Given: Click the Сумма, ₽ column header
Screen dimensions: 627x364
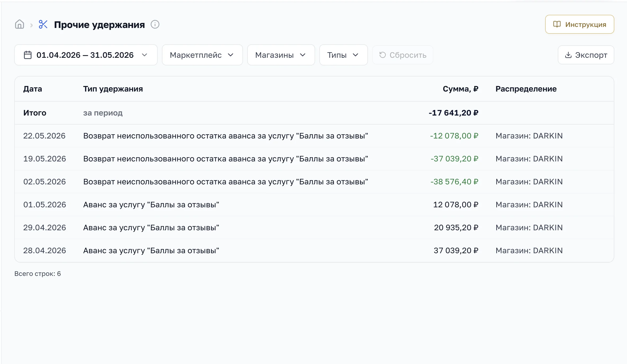Looking at the screenshot, I should tap(460, 89).
